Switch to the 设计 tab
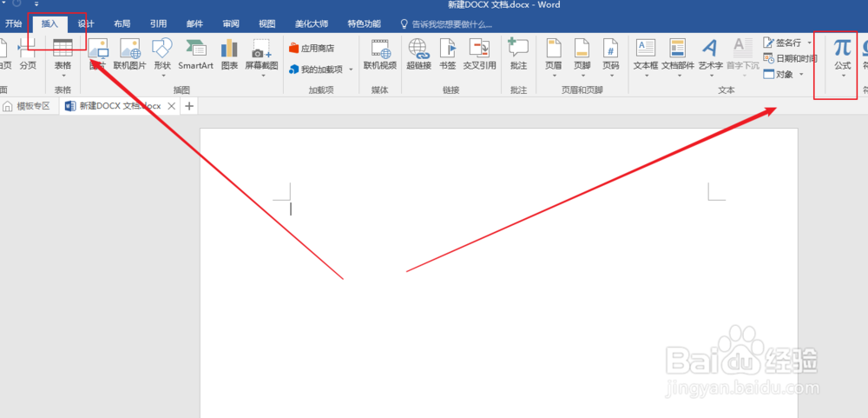This screenshot has width=868, height=418. pos(86,23)
